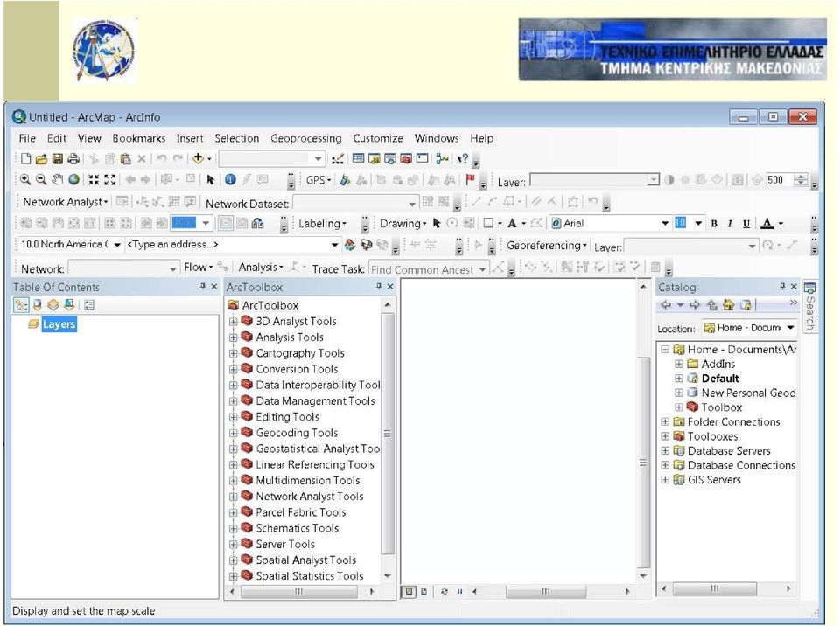Open the File menu
Image resolution: width=840 pixels, height=626 pixels.
coord(27,138)
